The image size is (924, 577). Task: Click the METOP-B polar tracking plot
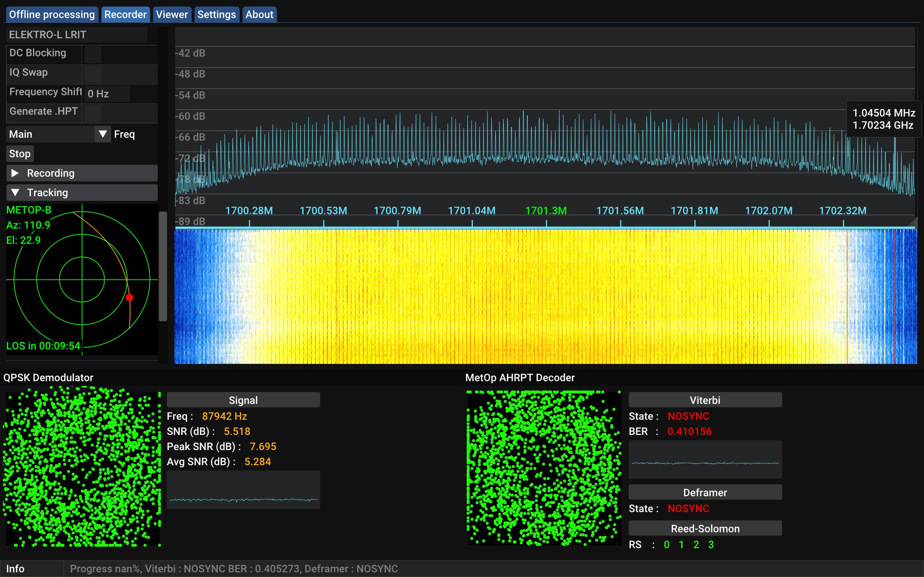pyautogui.click(x=82, y=280)
